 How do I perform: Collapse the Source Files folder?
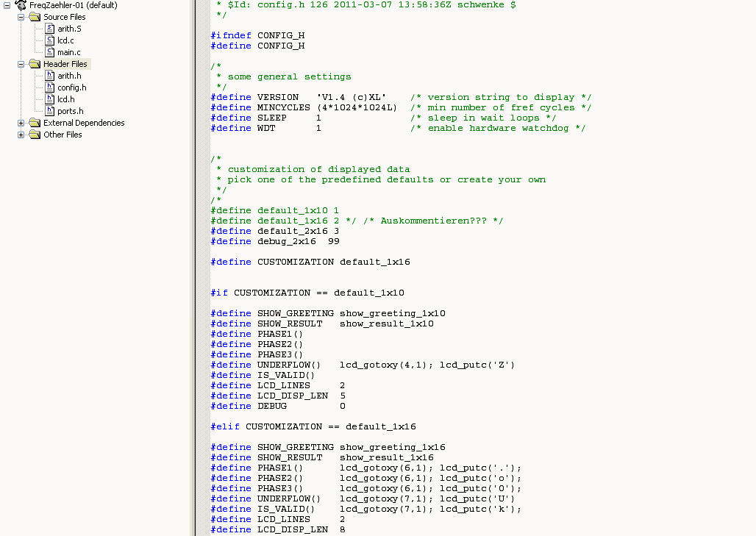pyautogui.click(x=21, y=17)
